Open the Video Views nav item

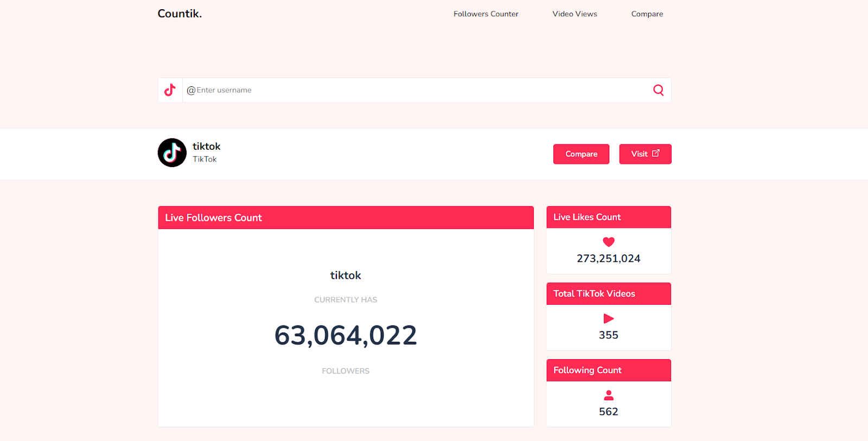pyautogui.click(x=575, y=14)
